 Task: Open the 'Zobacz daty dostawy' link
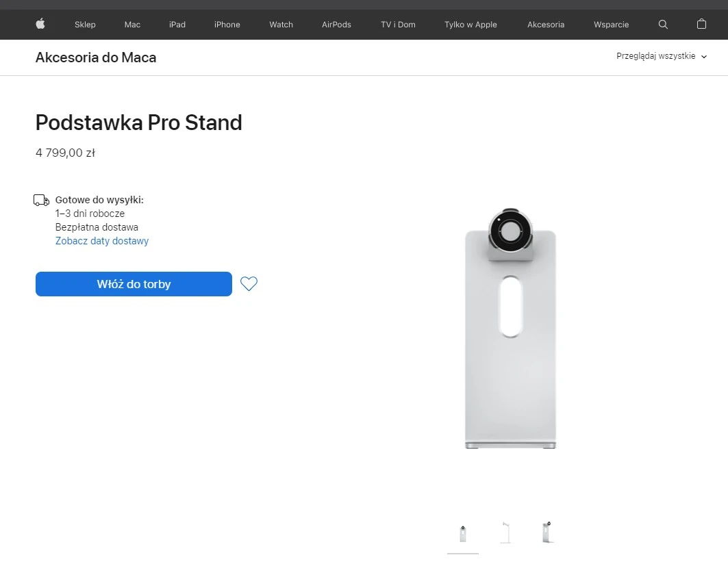click(101, 240)
